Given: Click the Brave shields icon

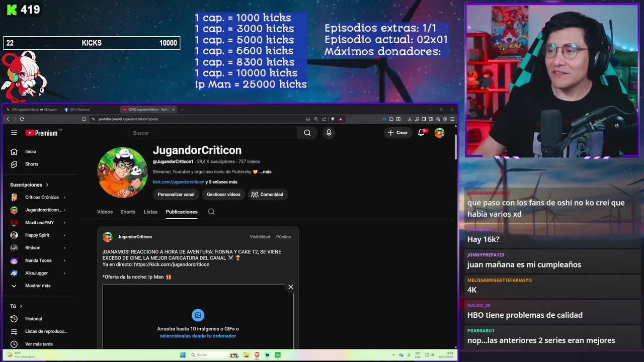Looking at the screenshot, I should pyautogui.click(x=333, y=119).
